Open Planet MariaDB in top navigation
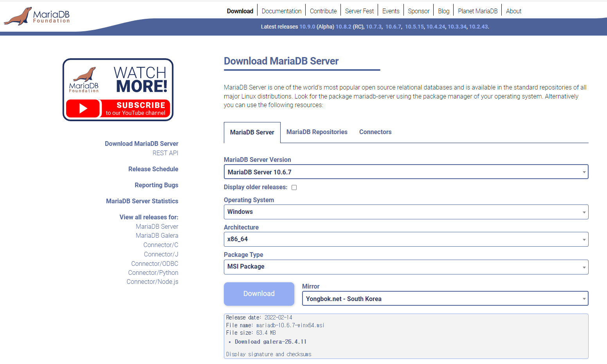This screenshot has height=364, width=607. point(477,11)
